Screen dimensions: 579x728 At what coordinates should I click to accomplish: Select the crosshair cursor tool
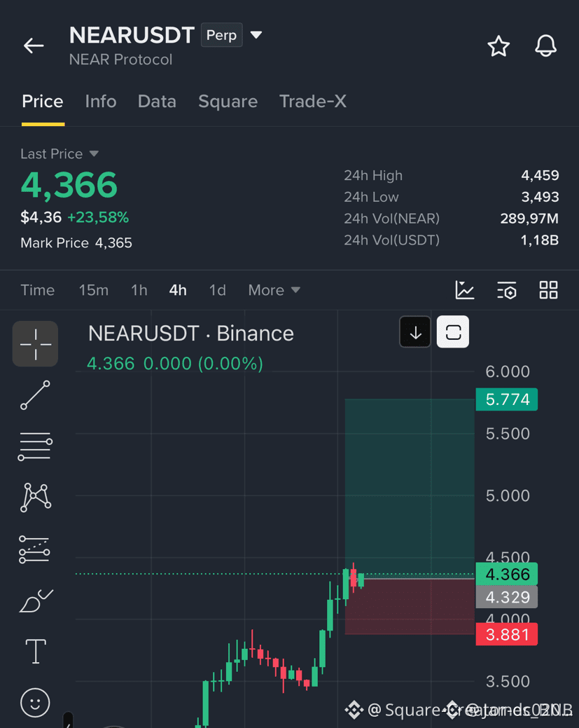[x=35, y=344]
